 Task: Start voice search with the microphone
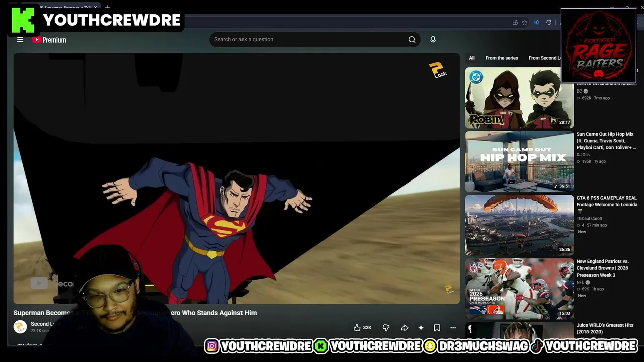coord(433,40)
